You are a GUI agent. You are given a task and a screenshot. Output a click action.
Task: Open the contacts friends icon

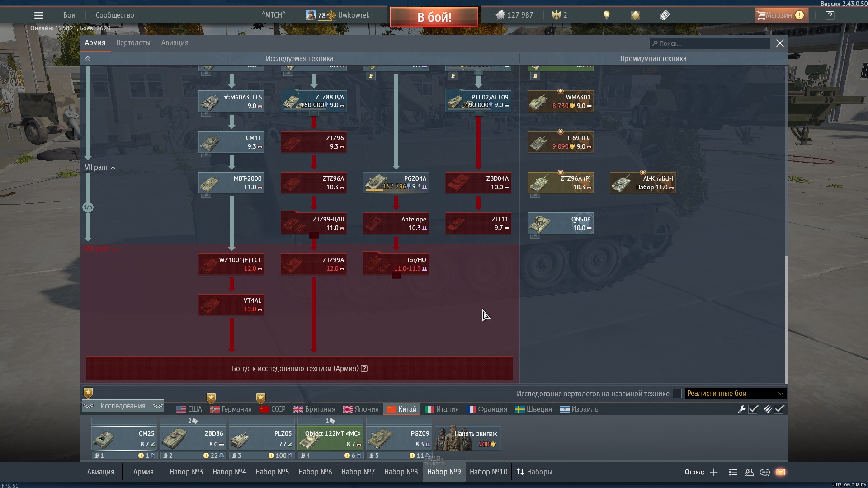point(749,472)
